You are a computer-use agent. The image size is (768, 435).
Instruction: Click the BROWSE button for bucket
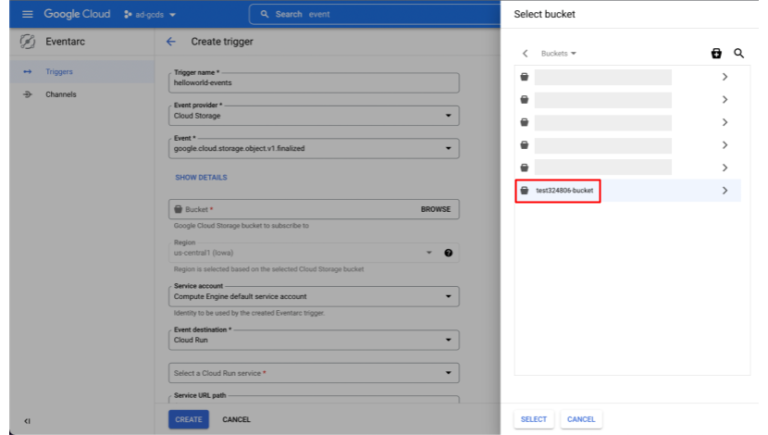[435, 209]
